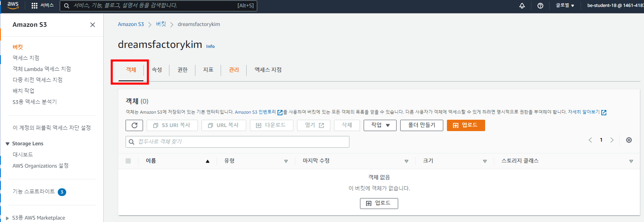644x222 pixels.
Task: Select 액세스 지점 in the sidebar
Action: pos(26,58)
